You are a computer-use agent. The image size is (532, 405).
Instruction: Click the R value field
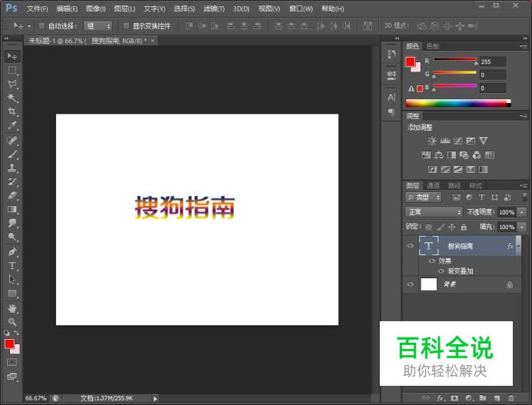tap(493, 61)
